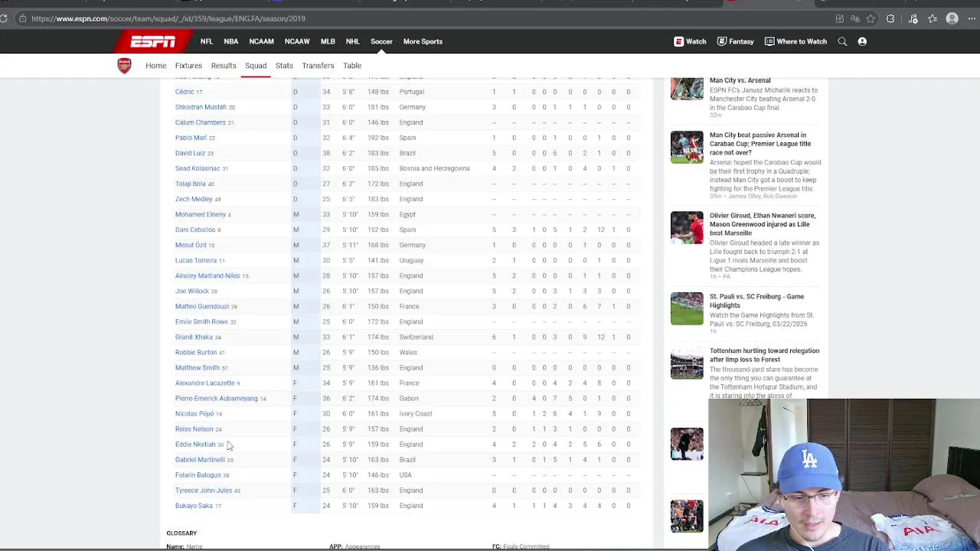Open the NFL menu
Screen dimensions: 980x551
click(x=207, y=41)
